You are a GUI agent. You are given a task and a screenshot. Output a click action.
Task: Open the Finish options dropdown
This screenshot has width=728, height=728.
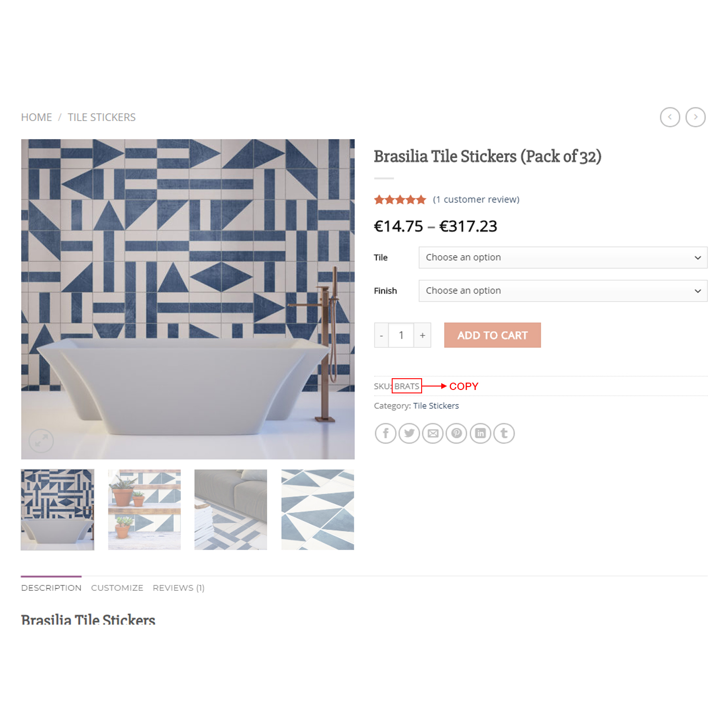click(x=563, y=291)
